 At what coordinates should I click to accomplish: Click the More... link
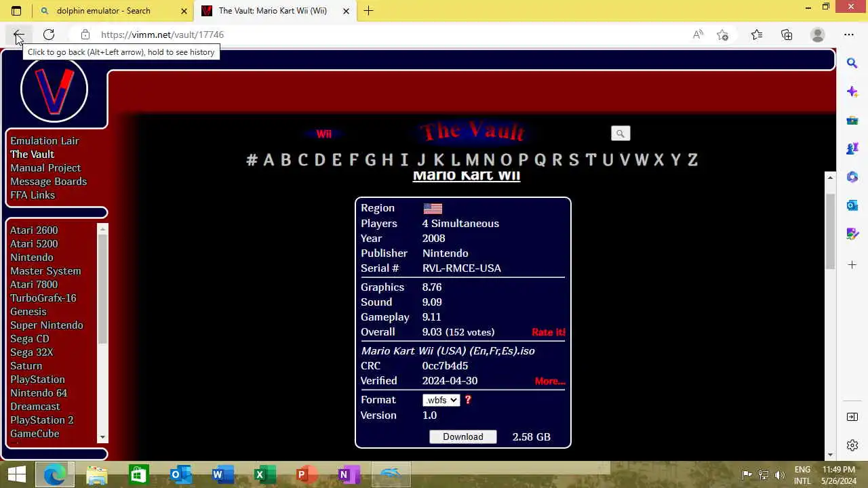[x=550, y=381]
